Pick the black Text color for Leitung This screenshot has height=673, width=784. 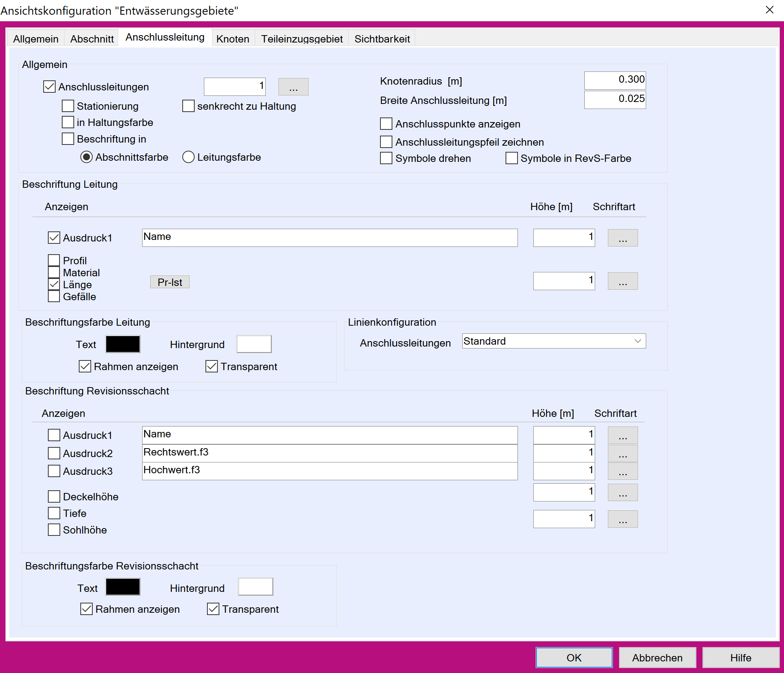[123, 344]
